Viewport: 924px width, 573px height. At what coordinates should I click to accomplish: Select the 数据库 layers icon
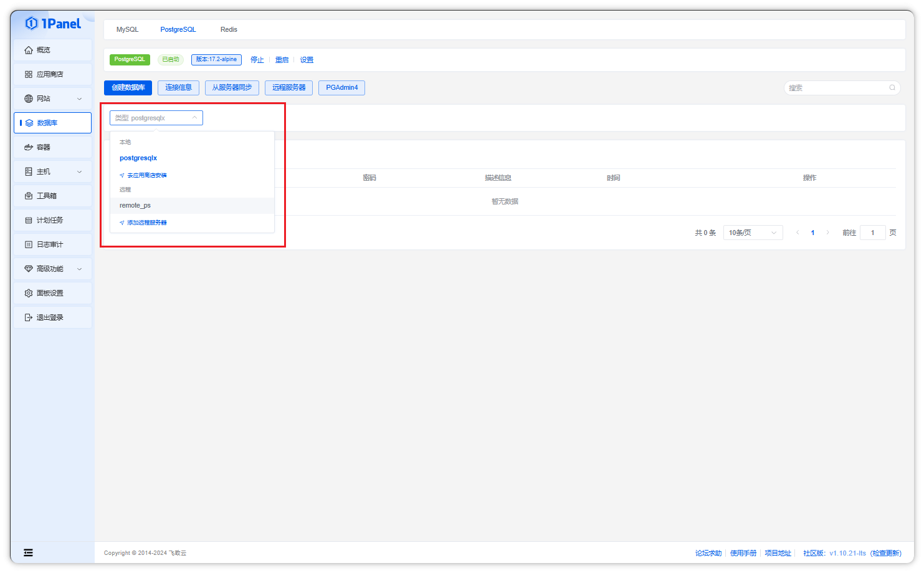click(29, 123)
